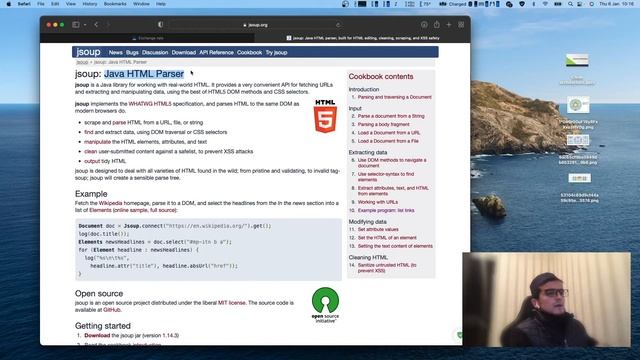The image size is (640, 360).
Task: Open 'Extract attributes, text, and HTML' link
Action: coord(393,191)
